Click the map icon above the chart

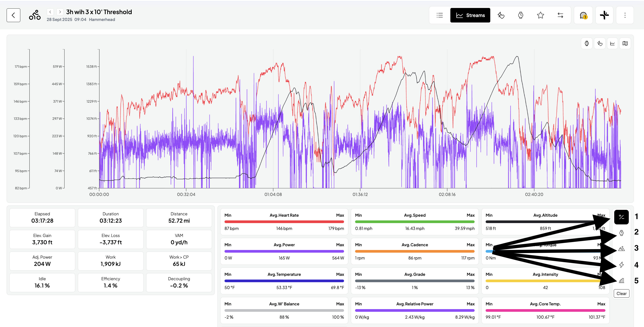[x=625, y=43]
